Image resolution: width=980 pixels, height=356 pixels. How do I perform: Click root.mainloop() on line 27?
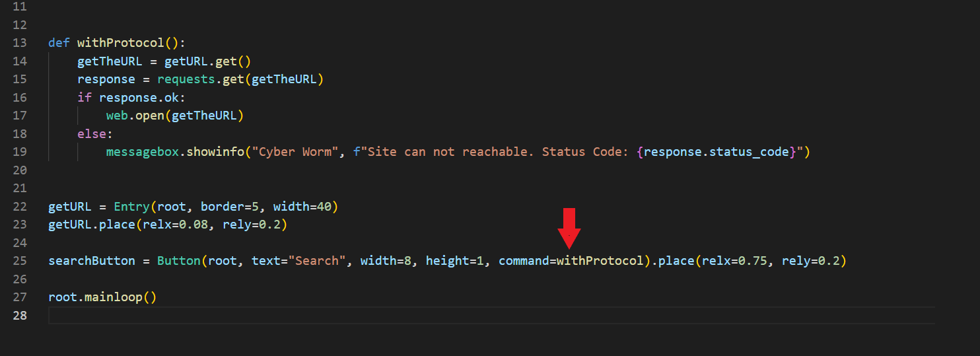click(x=102, y=297)
